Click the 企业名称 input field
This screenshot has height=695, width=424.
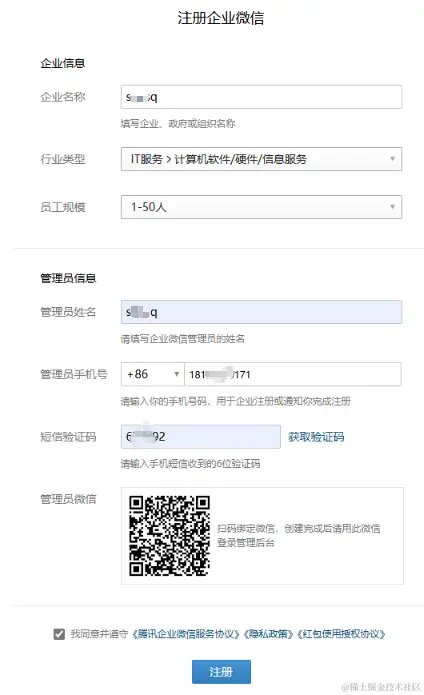[x=261, y=97]
